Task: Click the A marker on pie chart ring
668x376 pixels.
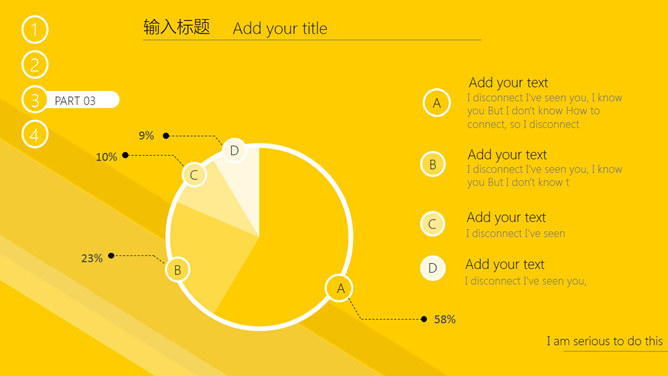Action: [339, 288]
